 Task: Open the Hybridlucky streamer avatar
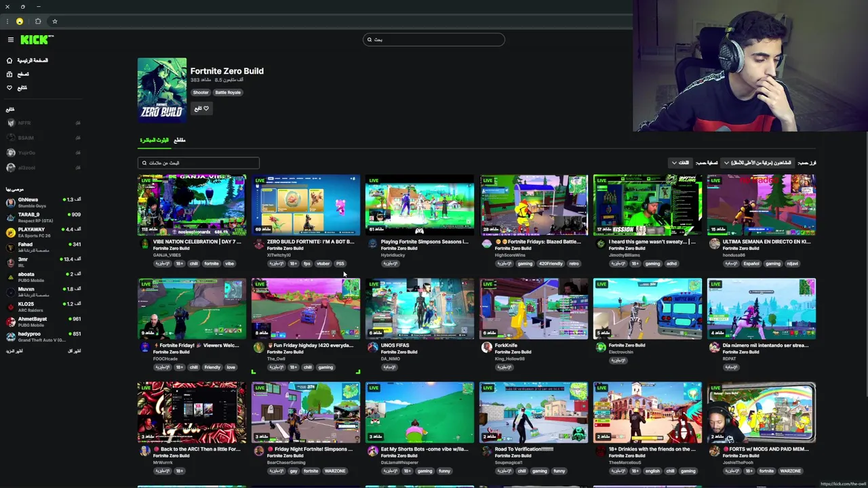pyautogui.click(x=372, y=245)
